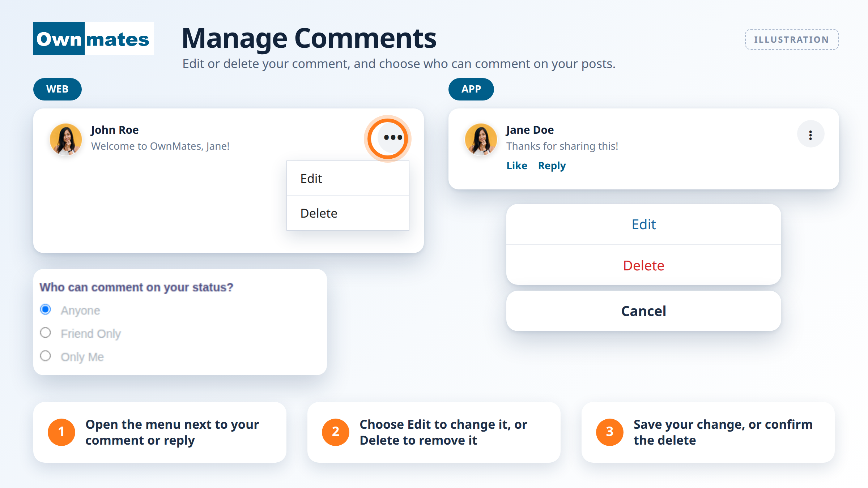The image size is (868, 488).
Task: Choose Delete in the web comment dropdown menu
Action: [x=348, y=213]
